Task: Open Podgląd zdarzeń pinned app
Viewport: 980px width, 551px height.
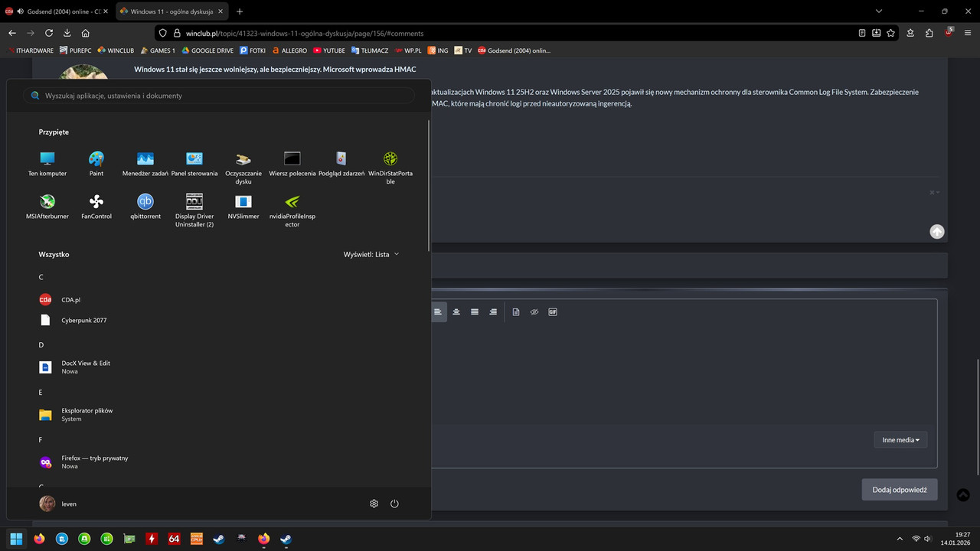Action: [x=341, y=164]
